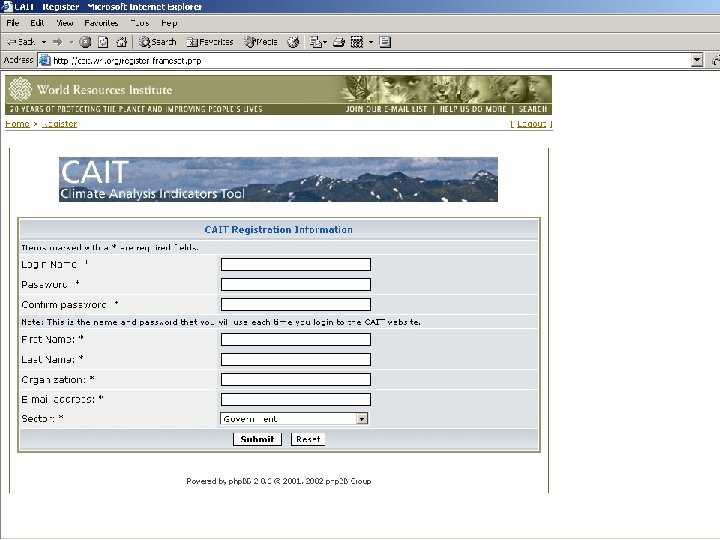Refresh the current page
The height and width of the screenshot is (540, 720).
[x=103, y=42]
